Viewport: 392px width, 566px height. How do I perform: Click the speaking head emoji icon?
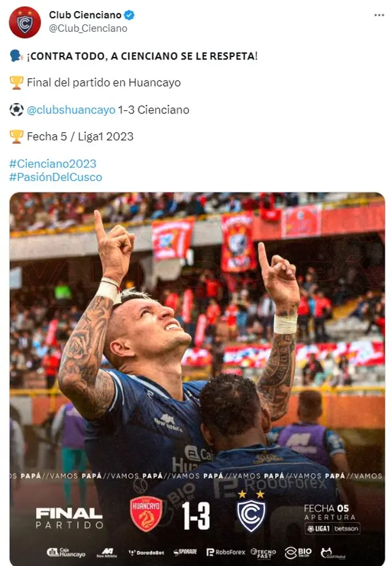tap(16, 56)
